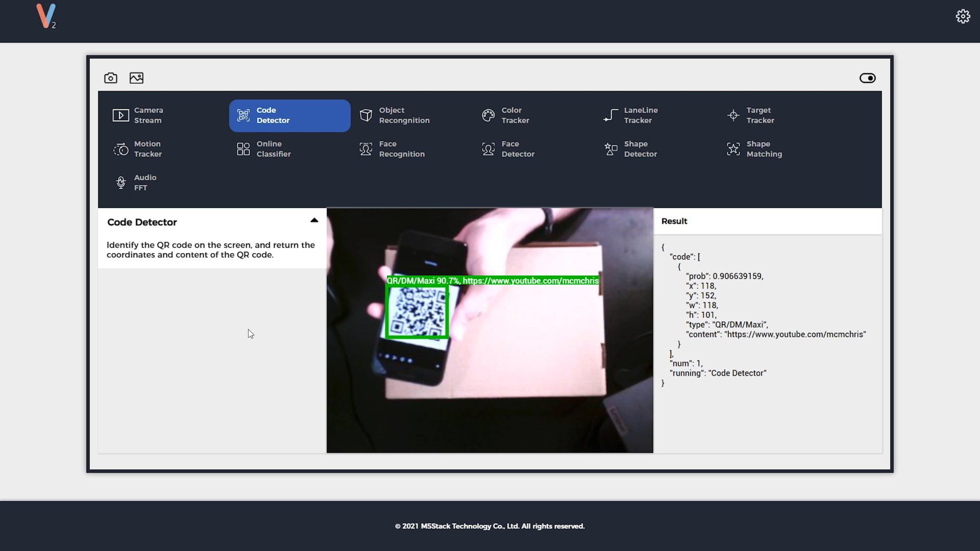Select the Code Detector label
The height and width of the screenshot is (551, 980).
coord(273,115)
